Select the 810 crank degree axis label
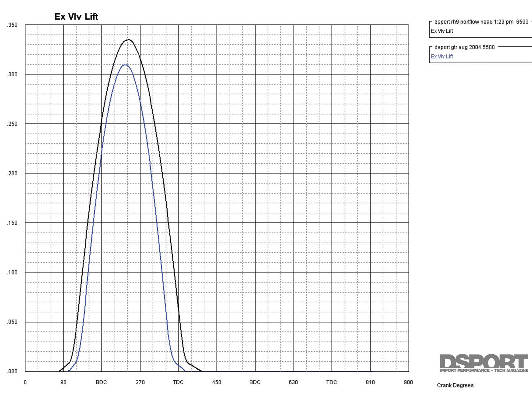Image resolution: width=532 pixels, height=399 pixels. pos(370,382)
